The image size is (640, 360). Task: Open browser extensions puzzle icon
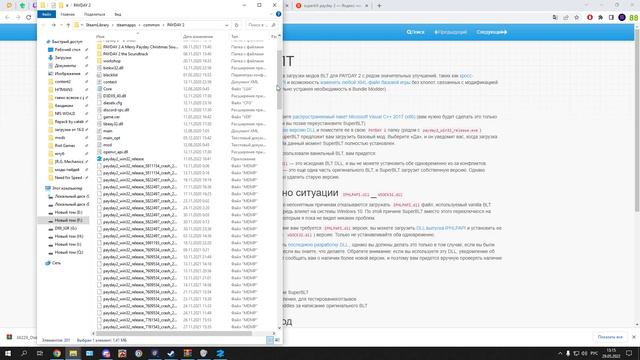coord(600,18)
